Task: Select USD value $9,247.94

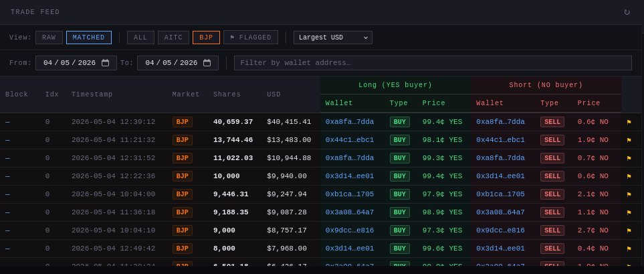Action: [287, 194]
